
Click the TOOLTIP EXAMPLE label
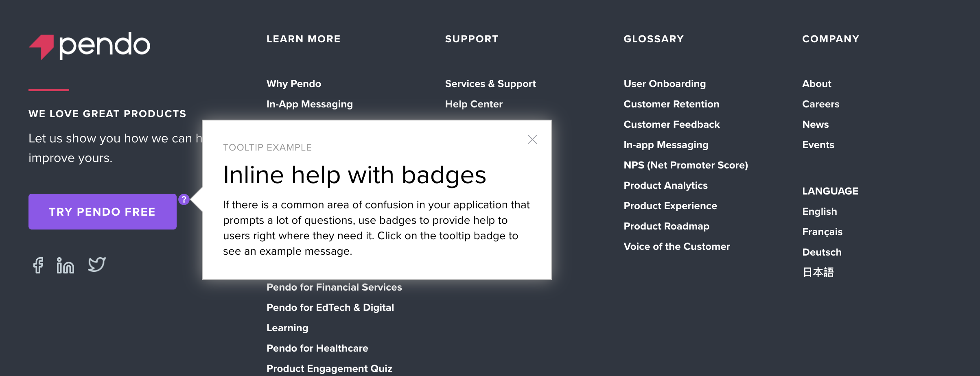[x=267, y=147]
